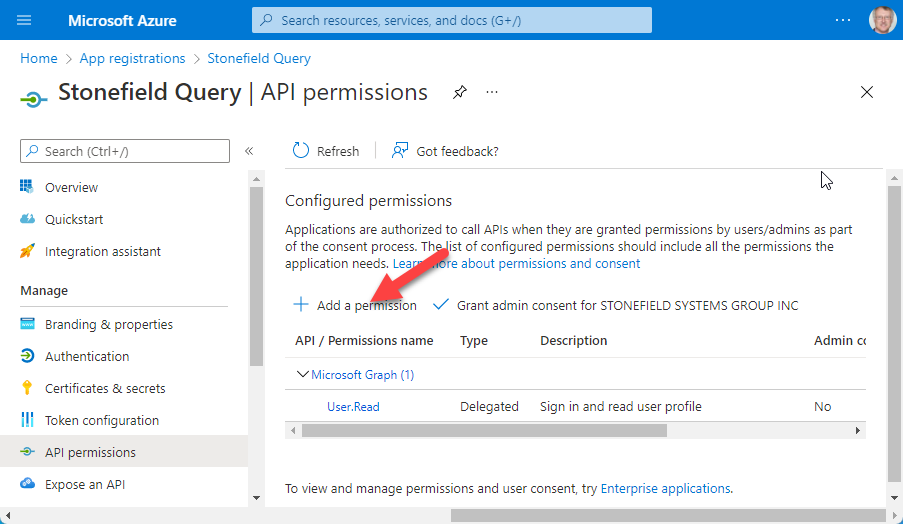Grant admin consent for STONEFIELD SYSTEMS GROUP
Image resolution: width=903 pixels, height=524 pixels.
pos(616,305)
